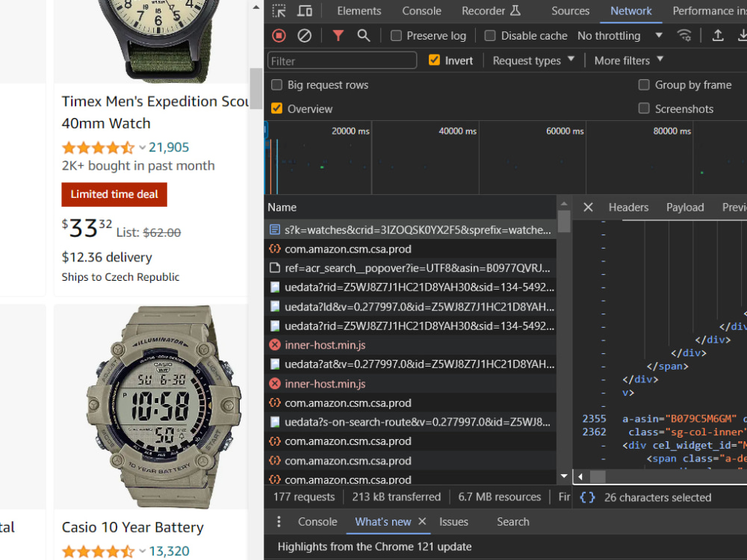Open the Request types dropdown
The width and height of the screenshot is (747, 560).
[x=533, y=60]
